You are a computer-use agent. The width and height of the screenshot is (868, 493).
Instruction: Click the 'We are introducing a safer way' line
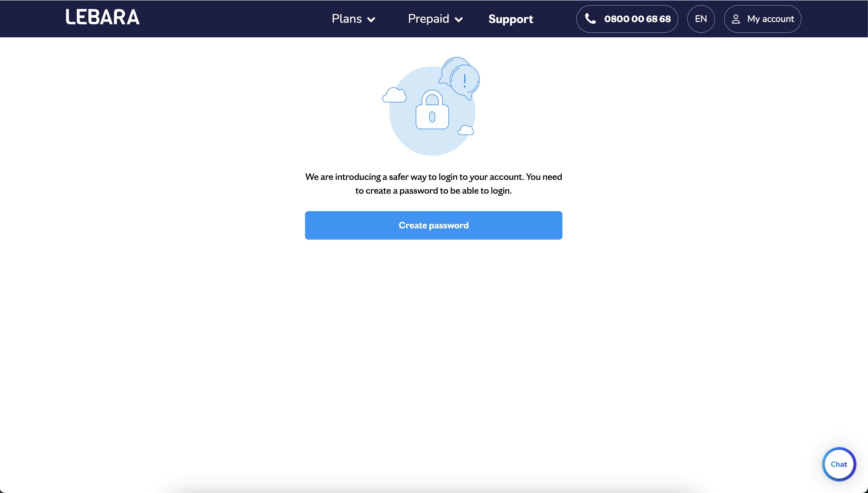(x=433, y=177)
